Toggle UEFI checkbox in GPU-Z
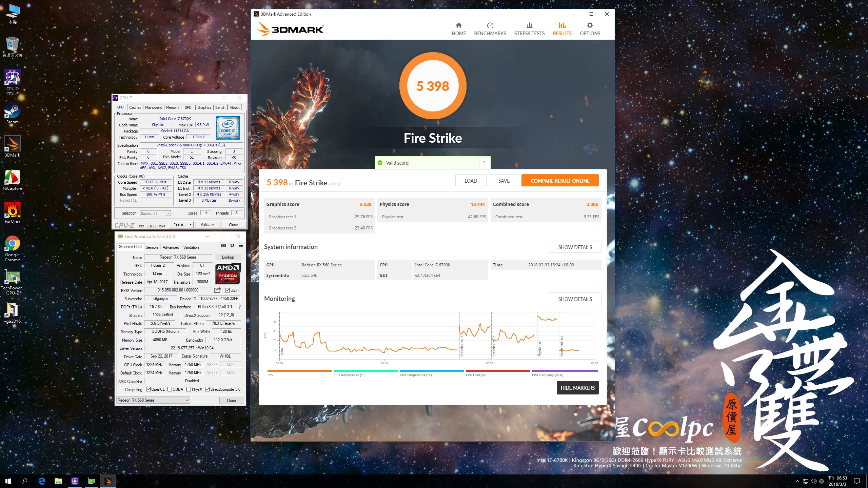868x488 pixels. (x=227, y=290)
